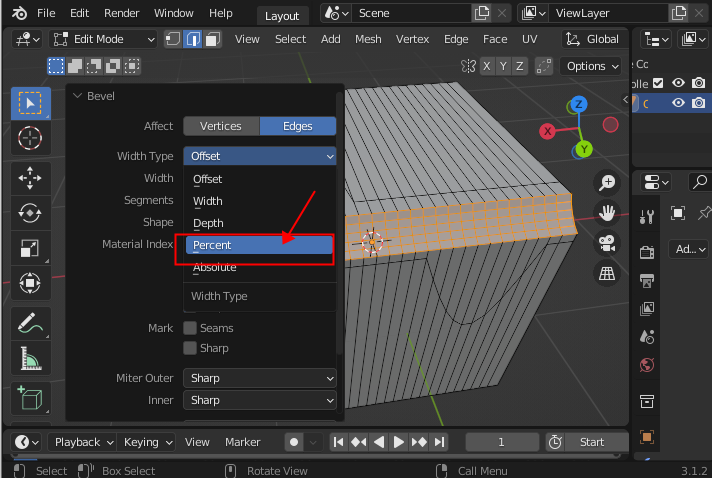
Task: Hide collection with eye icon
Action: (x=678, y=83)
